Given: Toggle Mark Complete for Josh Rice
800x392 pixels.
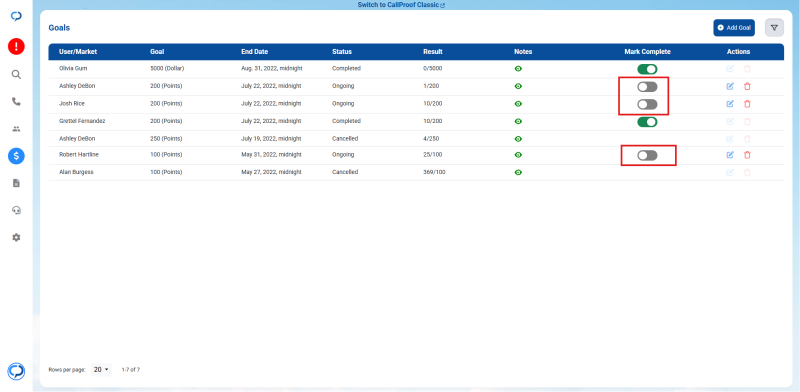Looking at the screenshot, I should tap(647, 105).
